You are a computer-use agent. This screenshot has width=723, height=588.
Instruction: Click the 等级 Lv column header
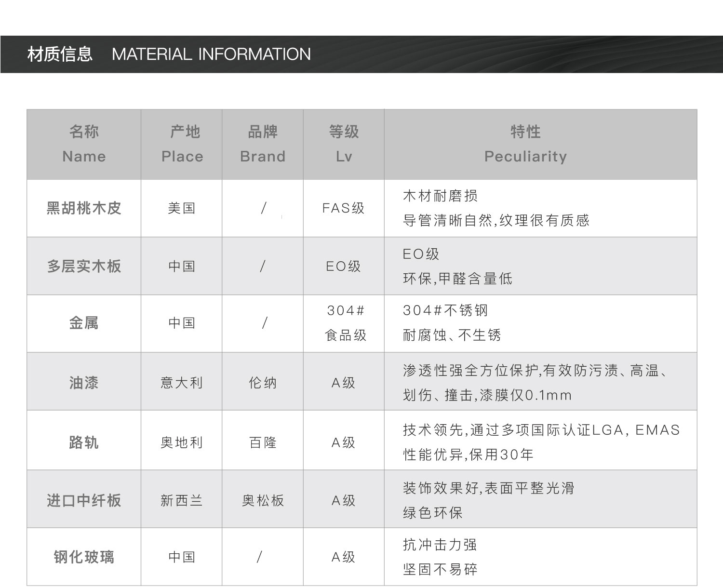(x=344, y=144)
